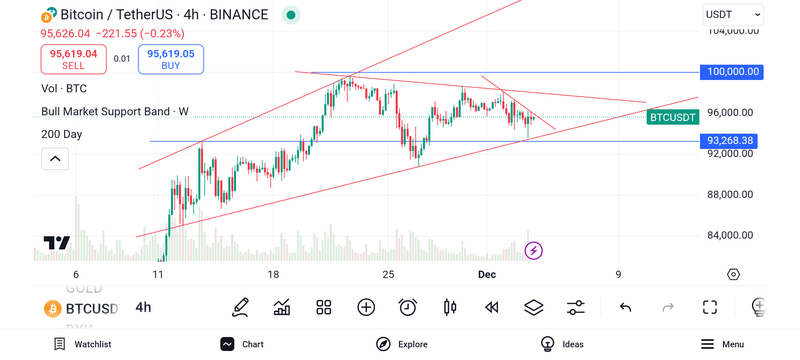800x360 pixels.
Task: Open the USDT currency dropdown
Action: coord(733,15)
